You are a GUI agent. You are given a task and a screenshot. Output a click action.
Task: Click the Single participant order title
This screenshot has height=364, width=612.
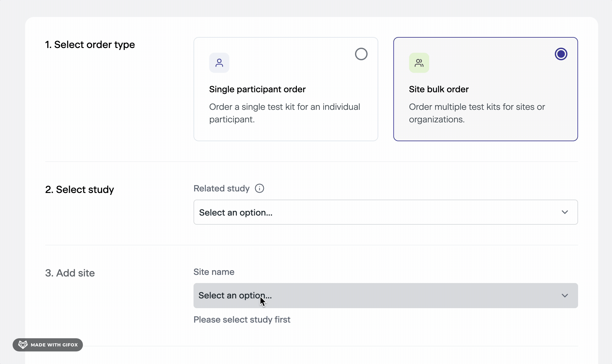coord(257,89)
